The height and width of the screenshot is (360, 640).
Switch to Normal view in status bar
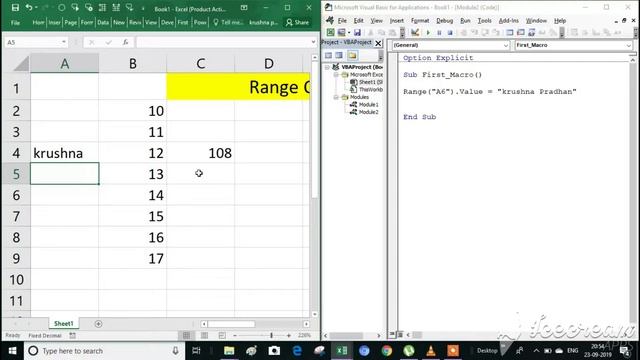[187, 336]
